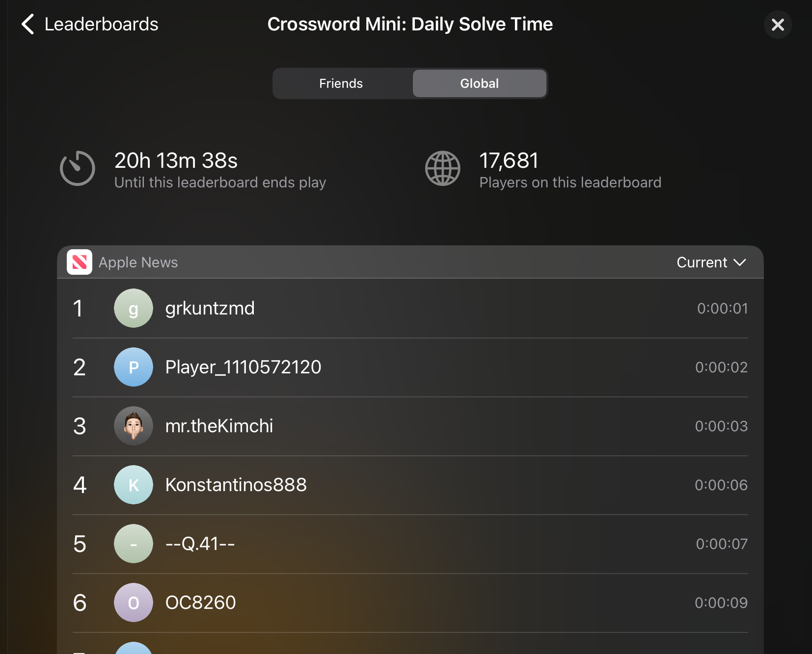Select grkuntzmd's avatar

click(x=133, y=308)
